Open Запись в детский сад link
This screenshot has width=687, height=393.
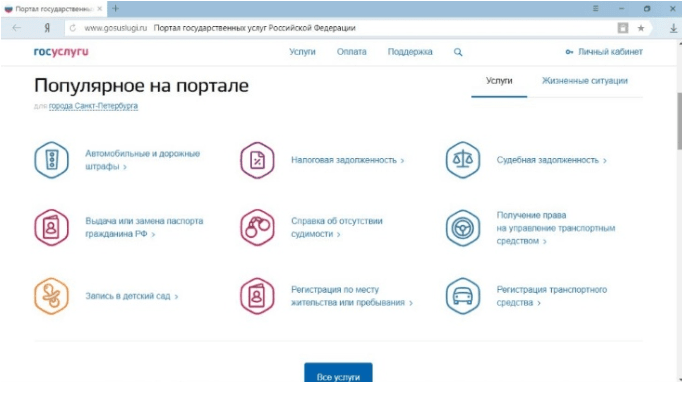click(131, 296)
